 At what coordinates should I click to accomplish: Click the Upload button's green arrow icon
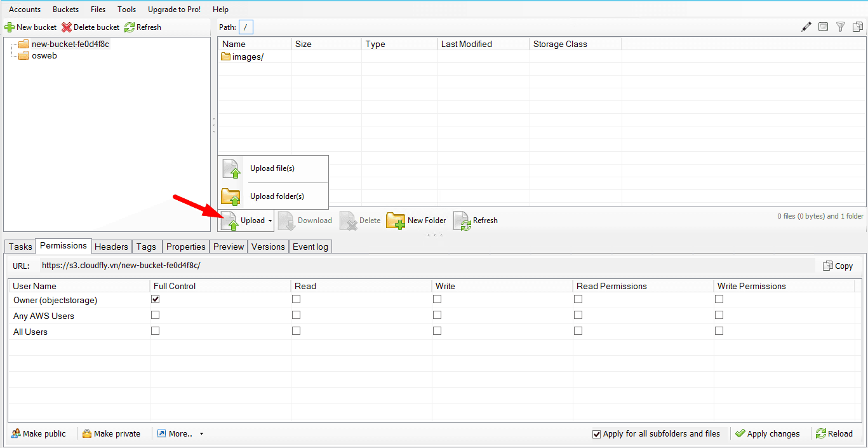230,221
